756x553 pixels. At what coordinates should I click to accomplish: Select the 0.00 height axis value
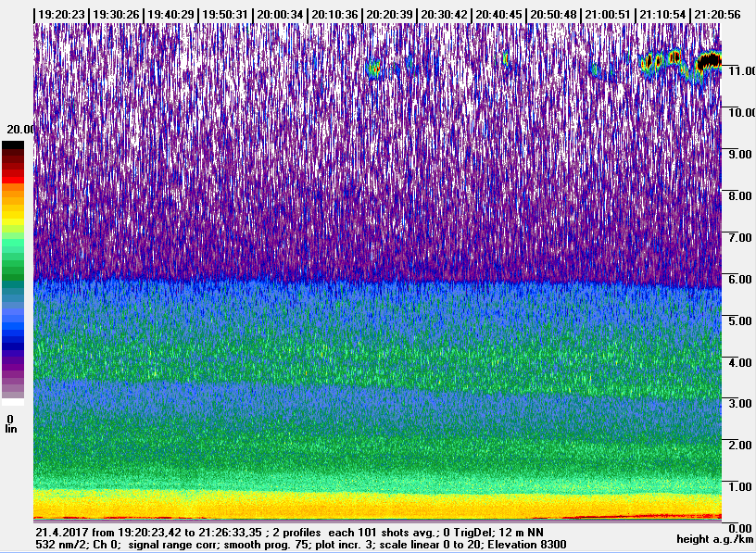point(740,528)
